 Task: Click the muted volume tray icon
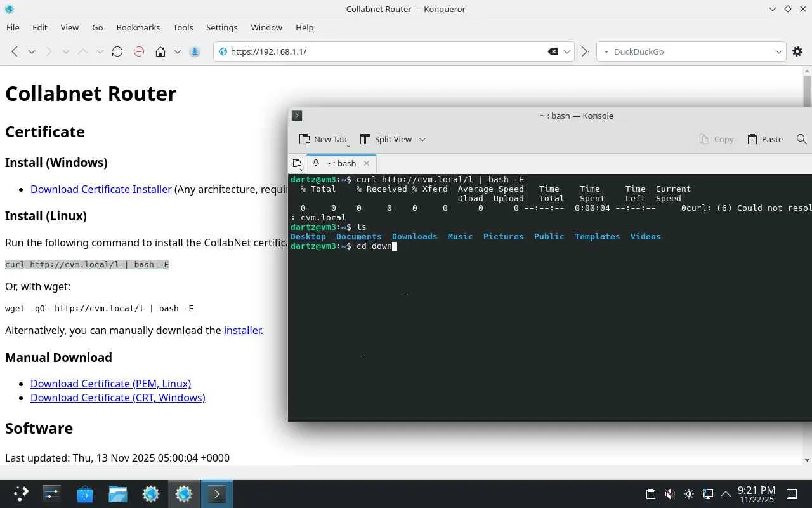point(669,494)
